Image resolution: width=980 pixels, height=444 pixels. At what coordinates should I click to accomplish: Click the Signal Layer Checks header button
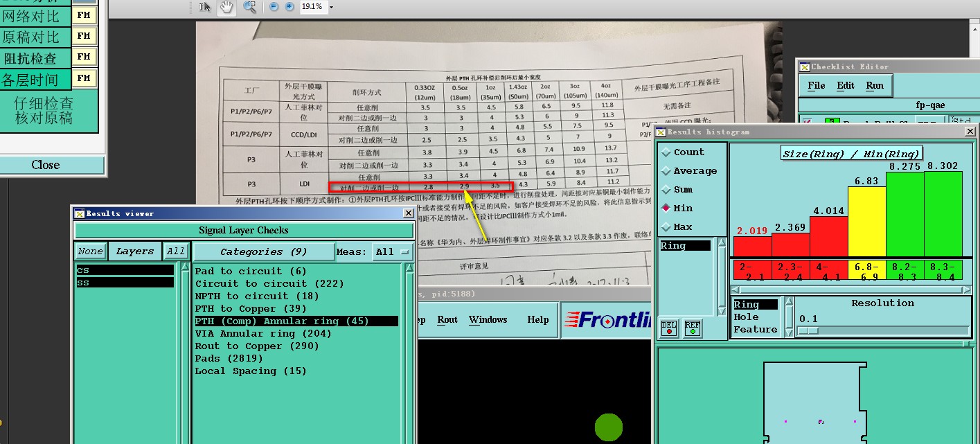pyautogui.click(x=244, y=231)
